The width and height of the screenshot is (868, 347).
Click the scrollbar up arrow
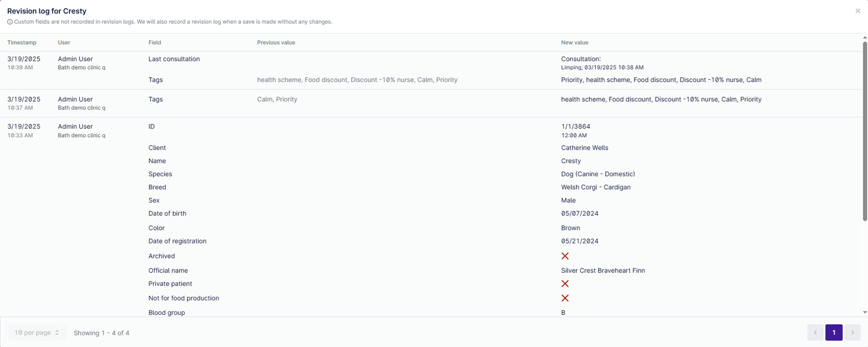pos(864,38)
